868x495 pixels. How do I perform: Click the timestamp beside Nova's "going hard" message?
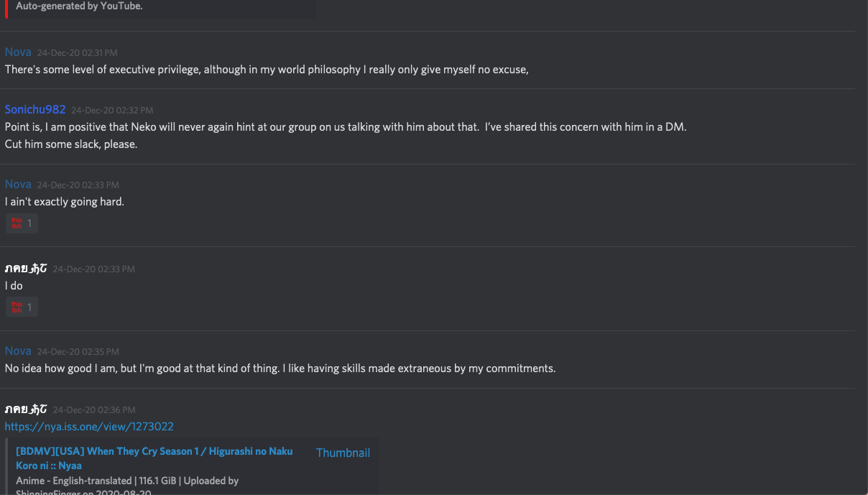click(78, 185)
